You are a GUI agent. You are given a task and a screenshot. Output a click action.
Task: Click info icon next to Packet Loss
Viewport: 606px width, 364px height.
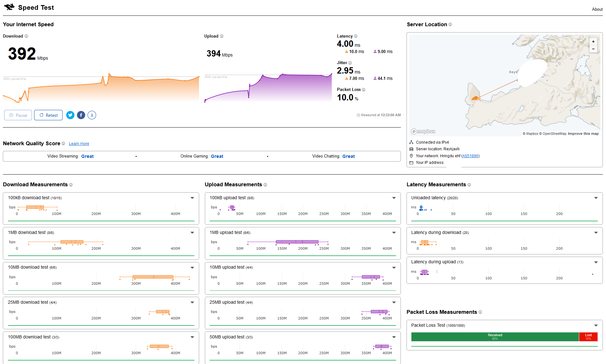364,90
